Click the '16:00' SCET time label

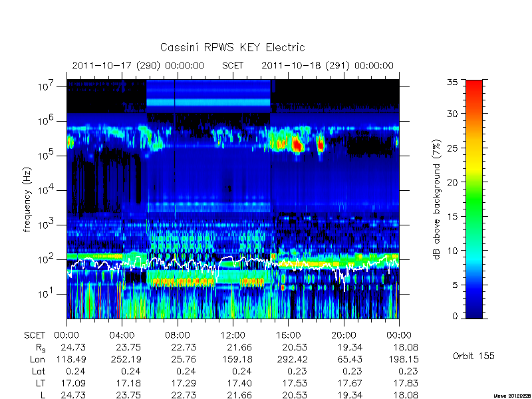(289, 336)
